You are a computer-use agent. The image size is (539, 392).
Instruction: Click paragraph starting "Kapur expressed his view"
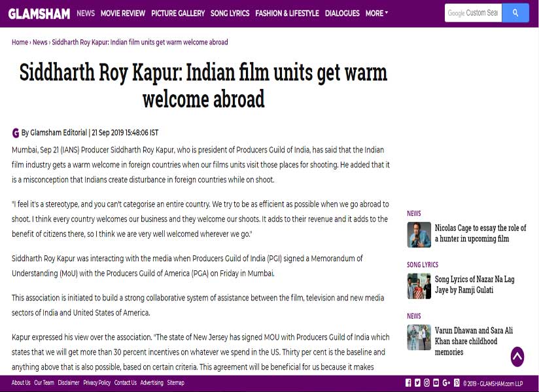click(x=201, y=352)
